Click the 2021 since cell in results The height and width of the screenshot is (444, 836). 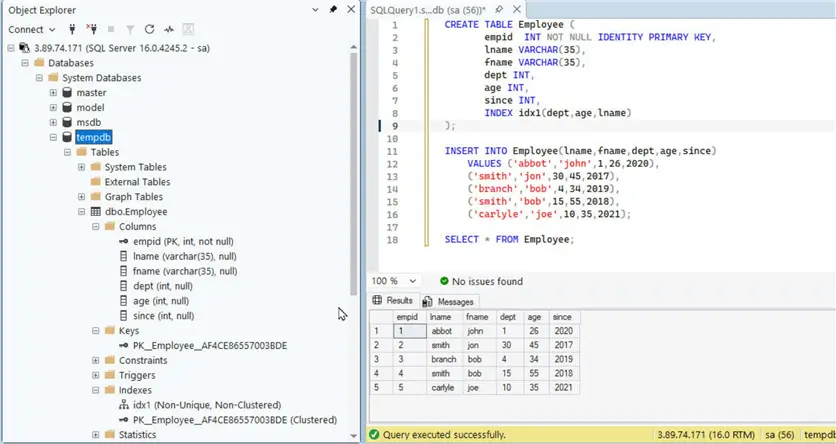565,388
